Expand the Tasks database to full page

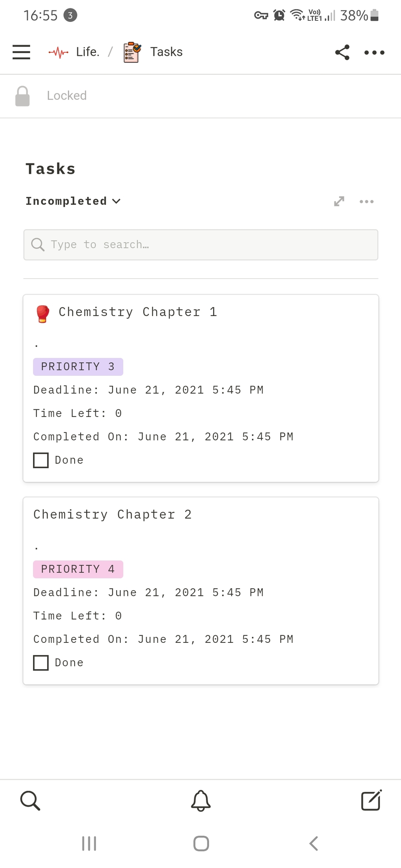pyautogui.click(x=339, y=201)
